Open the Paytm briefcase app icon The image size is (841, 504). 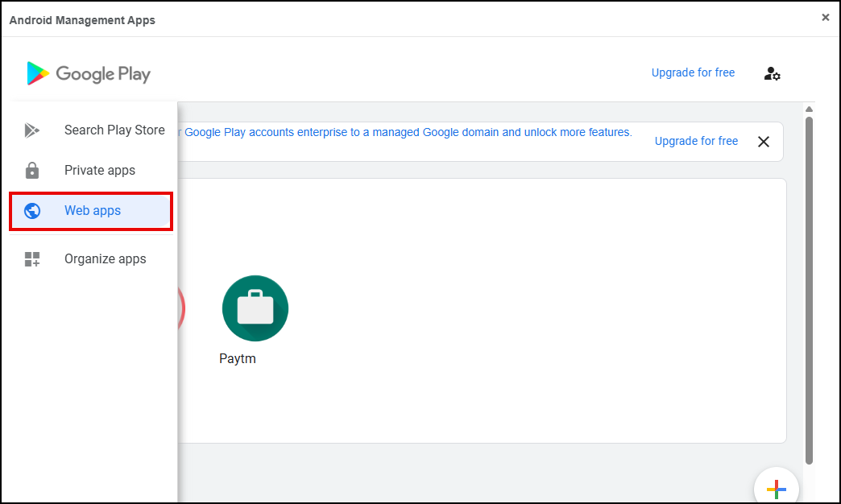coord(255,308)
